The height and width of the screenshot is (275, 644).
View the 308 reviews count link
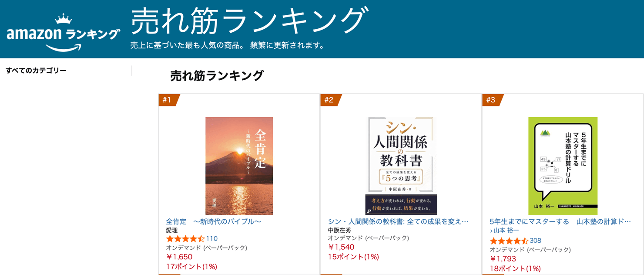coord(536,241)
